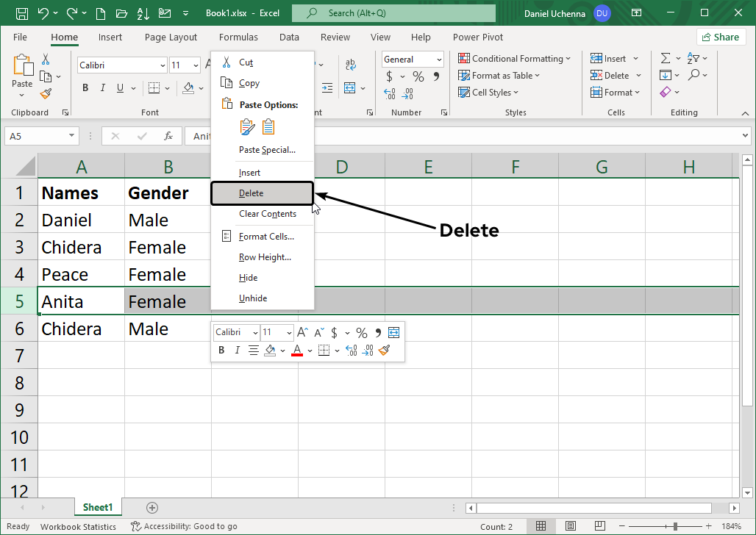Click the Percent Style icon in the ribbon
The width and height of the screenshot is (756, 535).
coord(418,76)
